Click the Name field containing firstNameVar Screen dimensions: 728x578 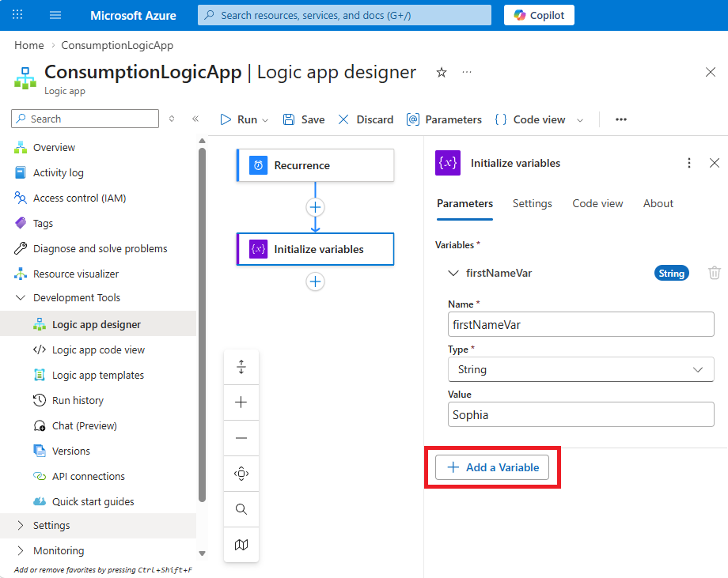581,324
